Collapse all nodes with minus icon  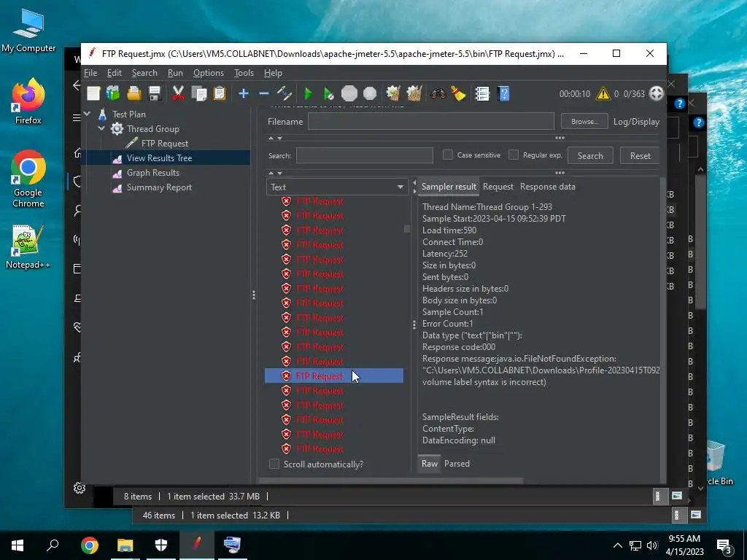click(x=264, y=93)
